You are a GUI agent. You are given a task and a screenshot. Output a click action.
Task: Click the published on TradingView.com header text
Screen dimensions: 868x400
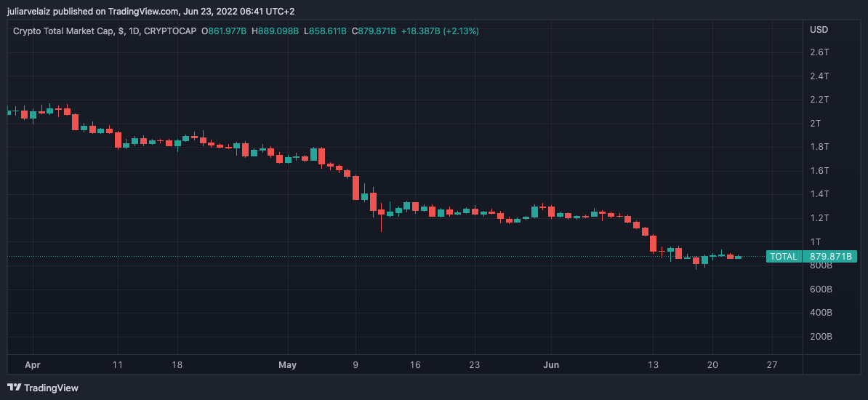point(151,11)
